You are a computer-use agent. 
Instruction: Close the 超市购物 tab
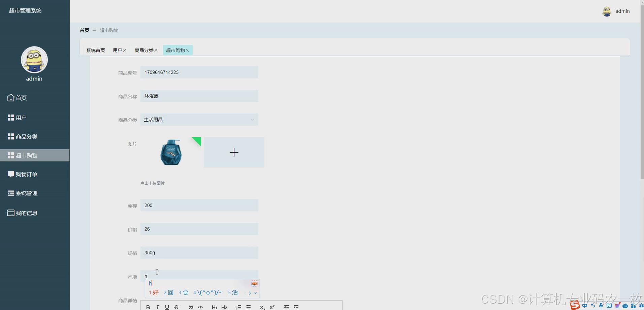[187, 50]
